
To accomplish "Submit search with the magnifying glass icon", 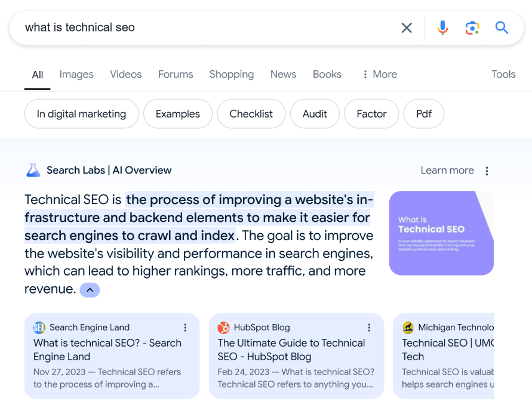I will (502, 27).
